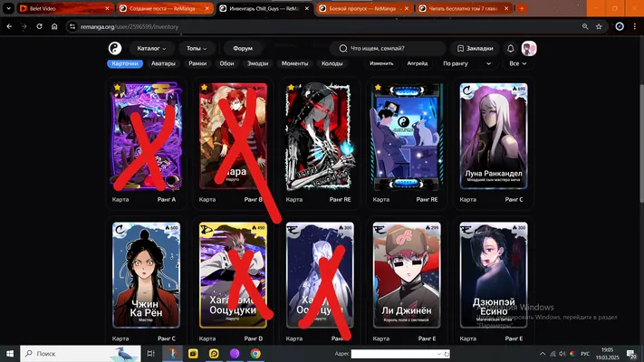Click the site search field Что ищем, семпай?
Viewport: 644px width, 362px height.
coord(388,49)
